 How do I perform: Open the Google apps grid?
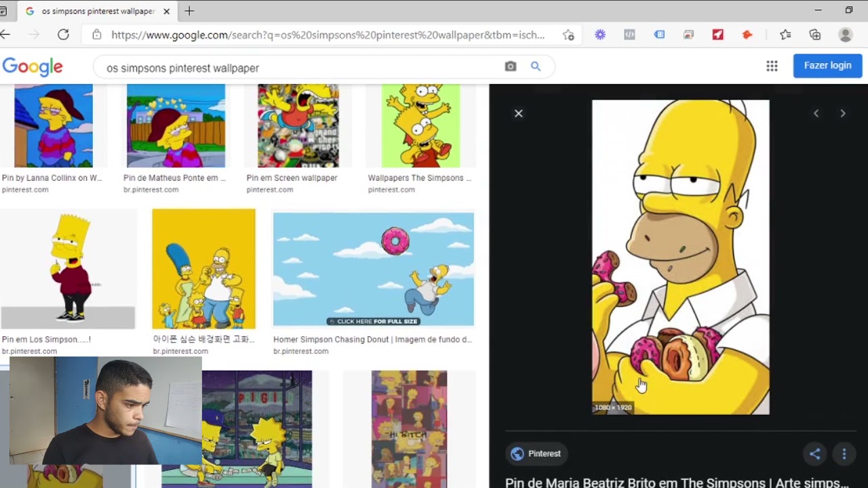pyautogui.click(x=772, y=66)
